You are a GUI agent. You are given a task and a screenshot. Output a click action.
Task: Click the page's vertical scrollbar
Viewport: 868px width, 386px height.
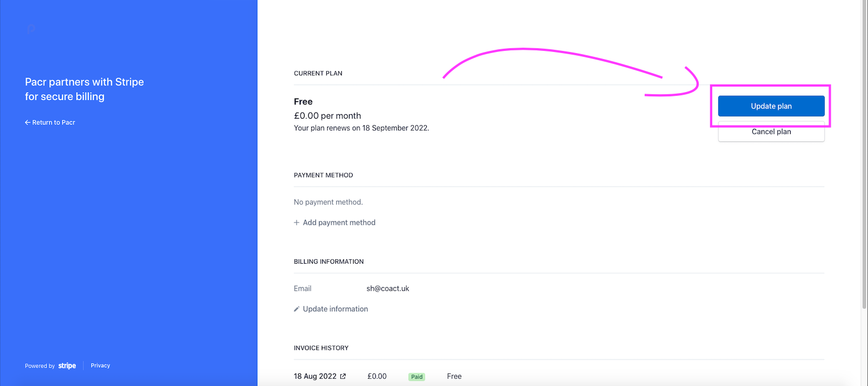(864, 162)
